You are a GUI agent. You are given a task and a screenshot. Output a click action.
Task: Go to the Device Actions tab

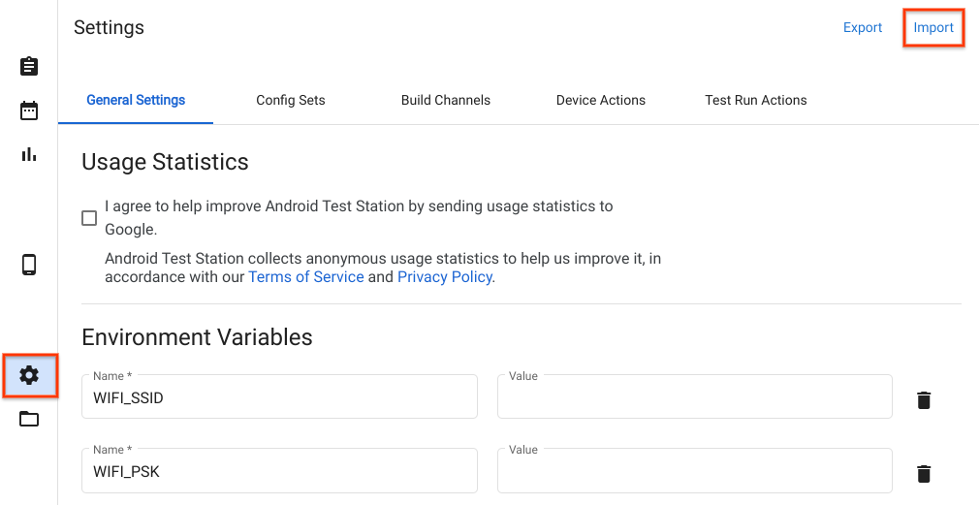(x=601, y=100)
